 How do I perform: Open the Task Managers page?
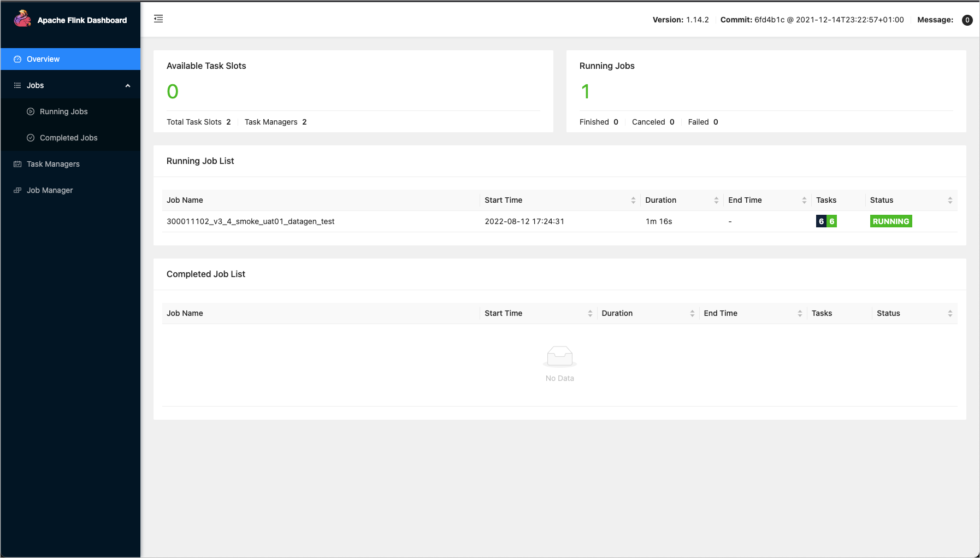(70, 164)
